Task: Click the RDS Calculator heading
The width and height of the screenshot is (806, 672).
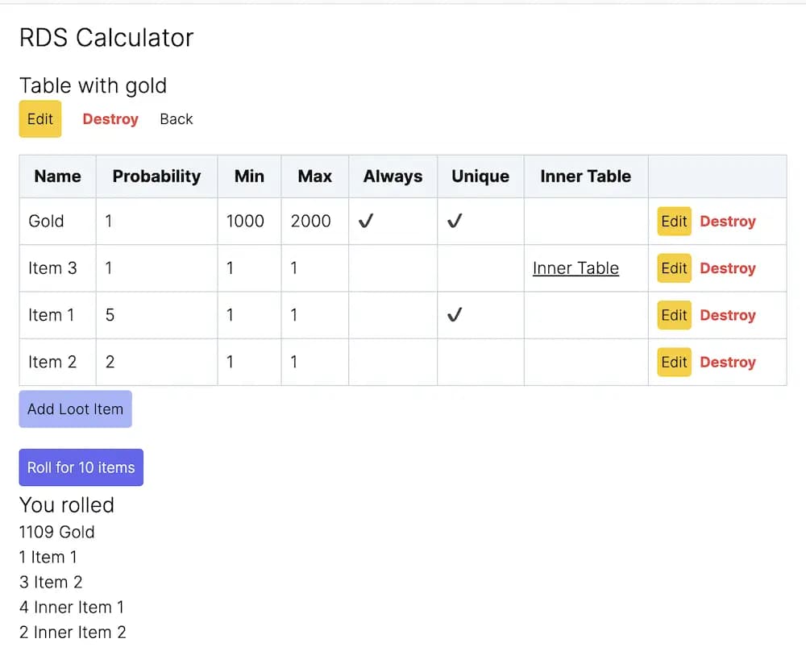Action: [106, 37]
